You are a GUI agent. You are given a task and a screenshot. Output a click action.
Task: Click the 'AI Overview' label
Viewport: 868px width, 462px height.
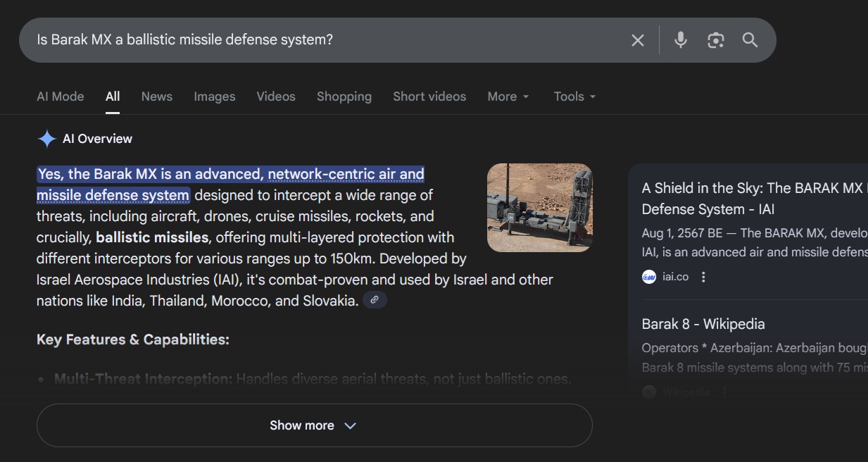point(97,139)
